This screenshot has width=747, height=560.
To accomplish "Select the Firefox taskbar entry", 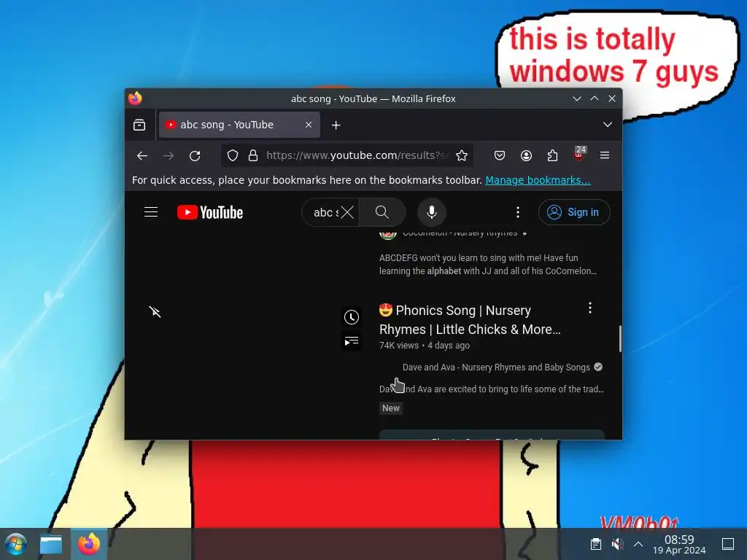I will point(89,544).
